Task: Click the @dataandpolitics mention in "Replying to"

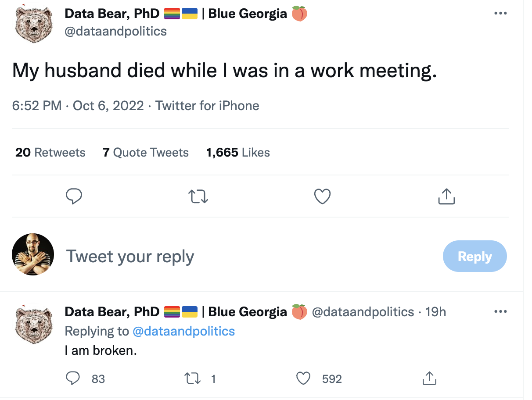Action: [x=183, y=331]
